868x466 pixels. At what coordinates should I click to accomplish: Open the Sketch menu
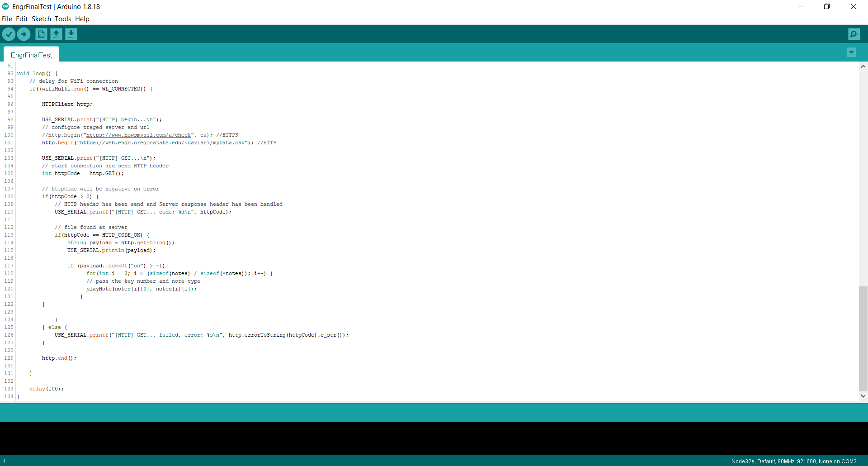coord(41,19)
